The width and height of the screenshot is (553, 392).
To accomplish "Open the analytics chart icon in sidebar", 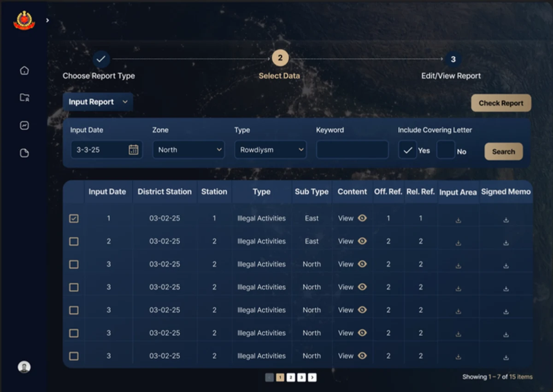I will click(24, 125).
